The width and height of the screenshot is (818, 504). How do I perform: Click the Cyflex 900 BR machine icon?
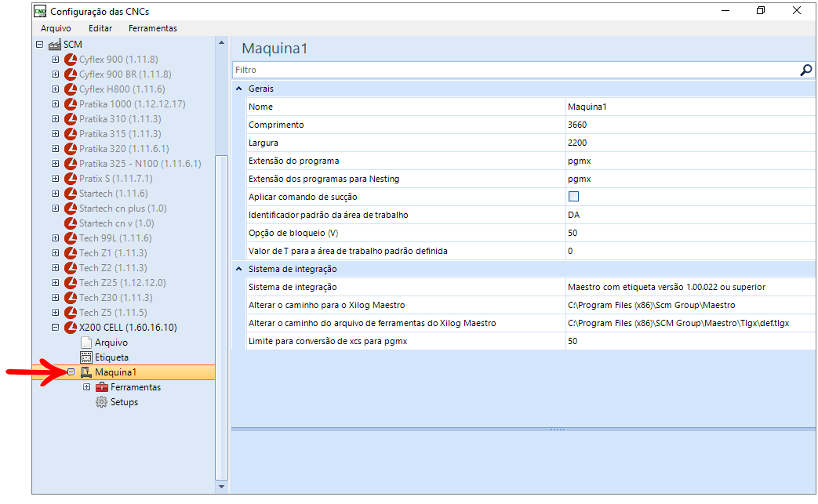71,74
